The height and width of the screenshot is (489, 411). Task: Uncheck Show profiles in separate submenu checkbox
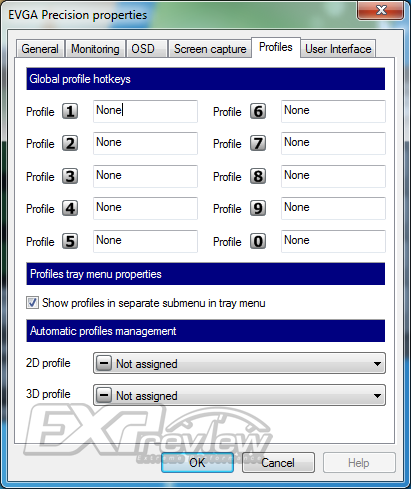pyautogui.click(x=32, y=303)
